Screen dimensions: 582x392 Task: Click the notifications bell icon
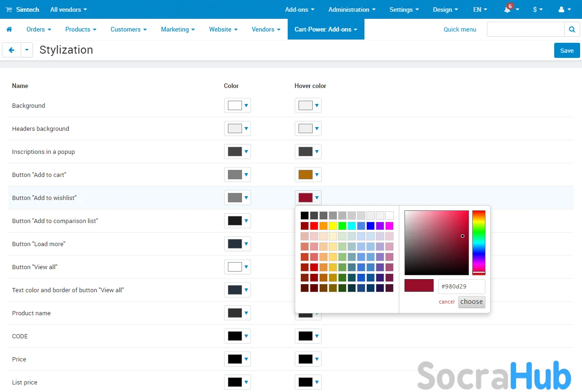point(507,9)
